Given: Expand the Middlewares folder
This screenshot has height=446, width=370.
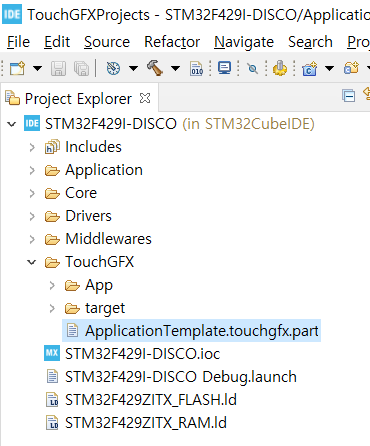Looking at the screenshot, I should [32, 239].
